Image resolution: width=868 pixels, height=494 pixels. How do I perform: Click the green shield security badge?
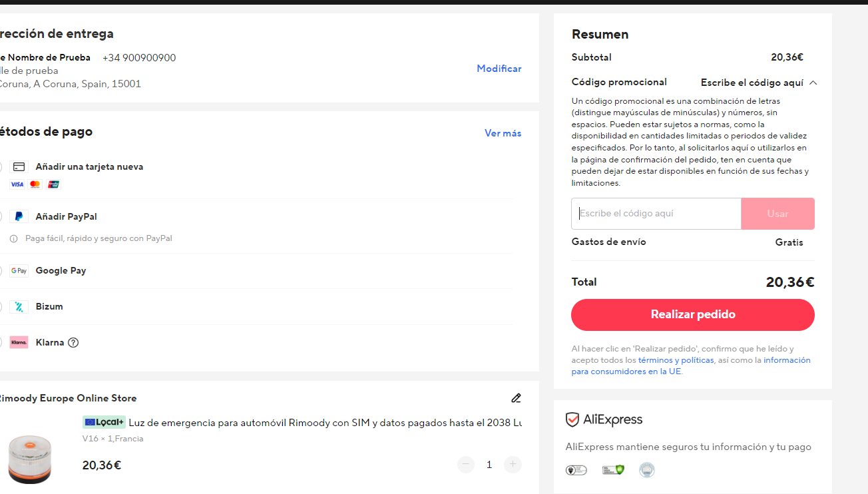coord(613,470)
